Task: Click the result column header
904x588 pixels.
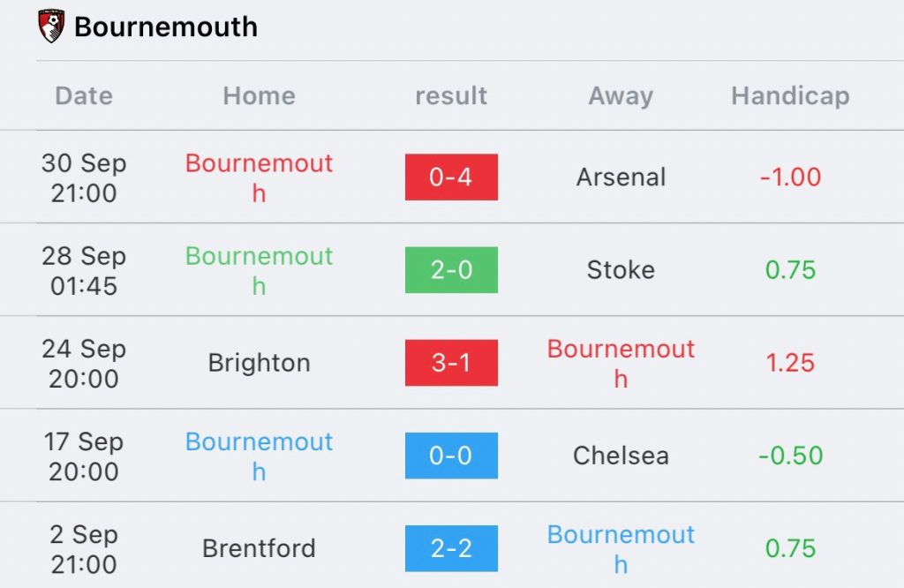Action: [x=451, y=95]
